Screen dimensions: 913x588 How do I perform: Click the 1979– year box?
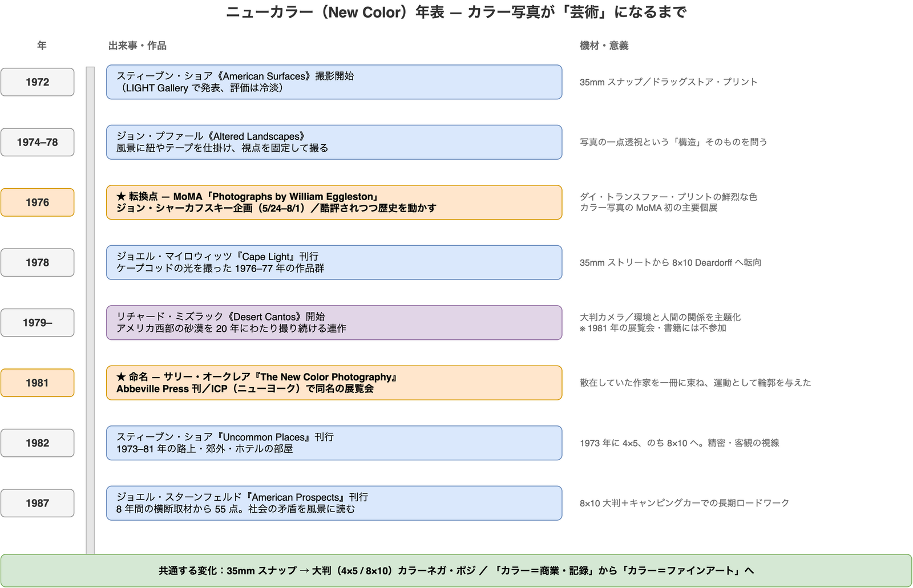pyautogui.click(x=37, y=323)
